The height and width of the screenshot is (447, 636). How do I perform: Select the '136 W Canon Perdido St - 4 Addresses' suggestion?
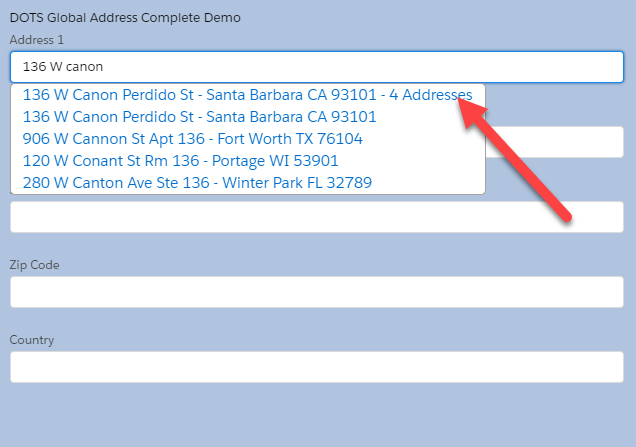point(247,95)
